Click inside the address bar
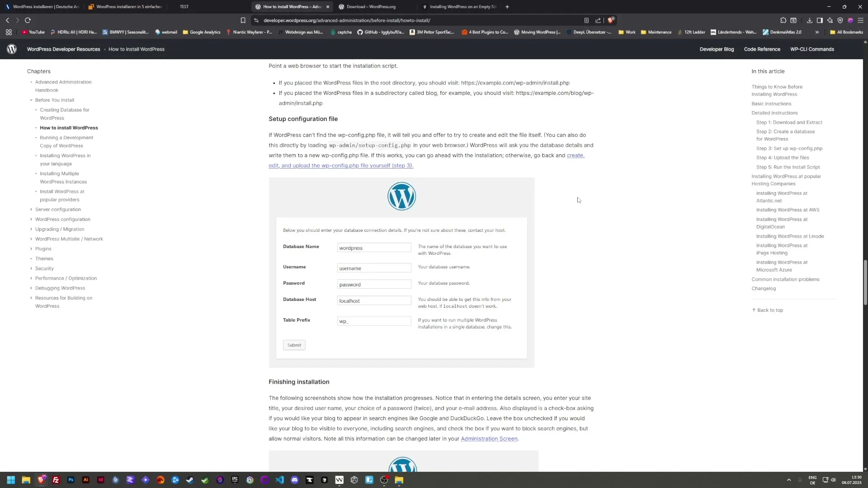Viewport: 868px width, 488px height. (x=407, y=20)
